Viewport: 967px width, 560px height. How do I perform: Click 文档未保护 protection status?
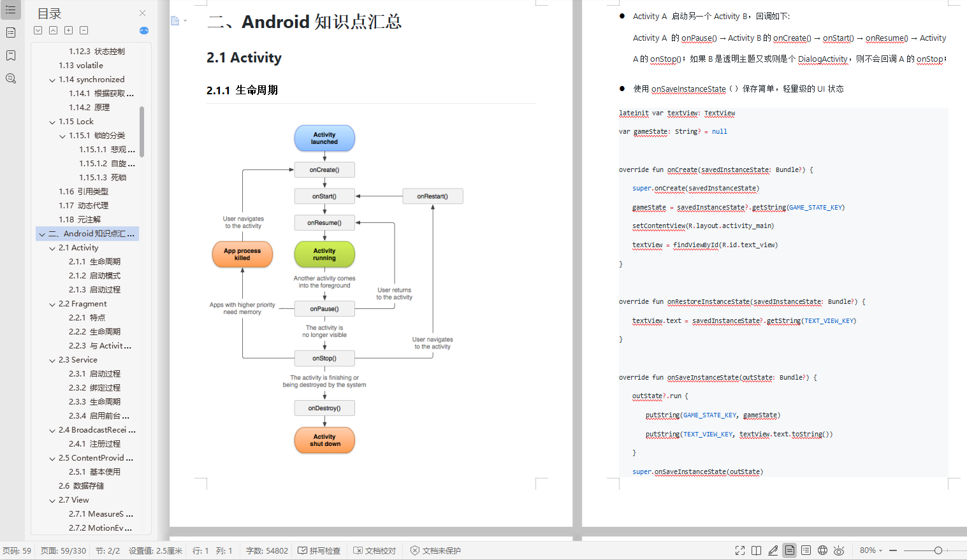click(435, 551)
